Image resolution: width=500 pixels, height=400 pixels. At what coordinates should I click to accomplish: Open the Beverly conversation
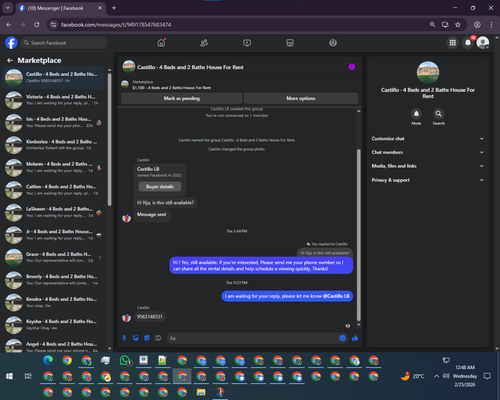coord(53,280)
